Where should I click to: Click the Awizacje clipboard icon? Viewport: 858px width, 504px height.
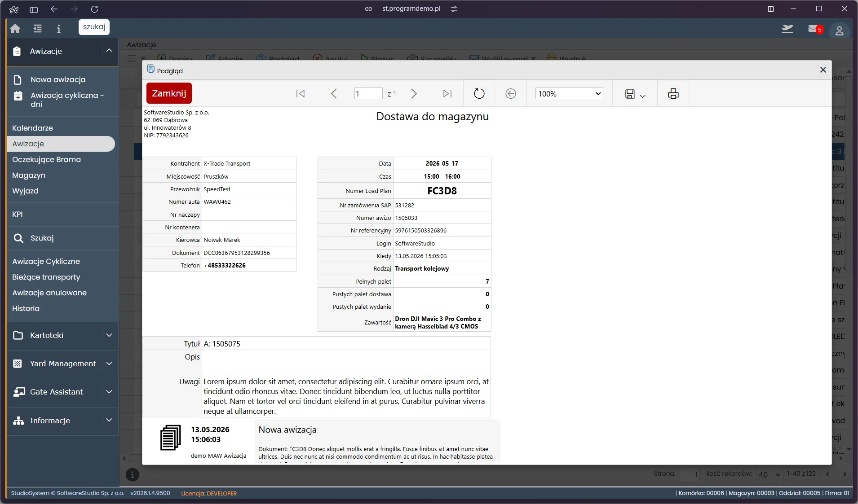pos(17,51)
